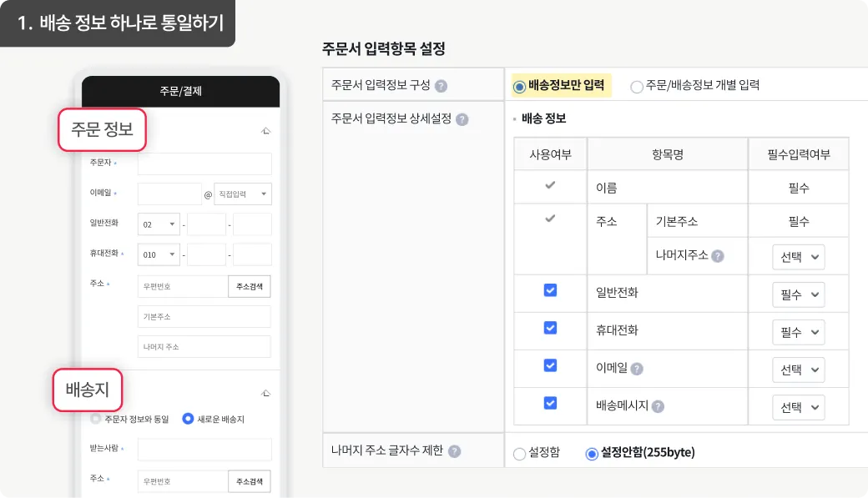Image resolution: width=868 pixels, height=498 pixels.
Task: Click the 나머지 주소 input field
Action: click(204, 347)
